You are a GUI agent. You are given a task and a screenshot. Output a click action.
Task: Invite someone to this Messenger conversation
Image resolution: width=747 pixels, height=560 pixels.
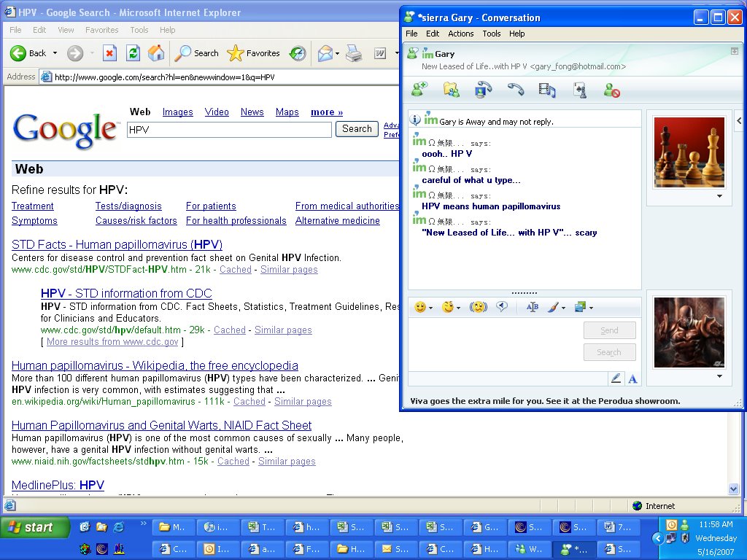419,89
